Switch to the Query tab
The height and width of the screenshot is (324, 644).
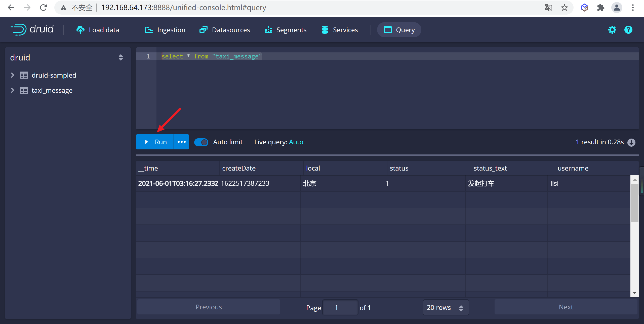pyautogui.click(x=399, y=30)
